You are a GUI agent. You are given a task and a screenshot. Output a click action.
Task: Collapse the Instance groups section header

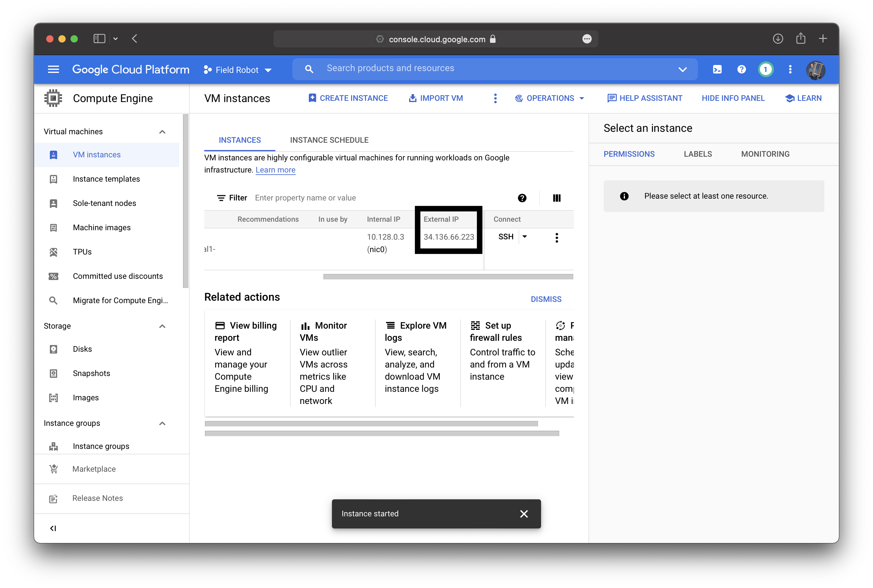162,423
